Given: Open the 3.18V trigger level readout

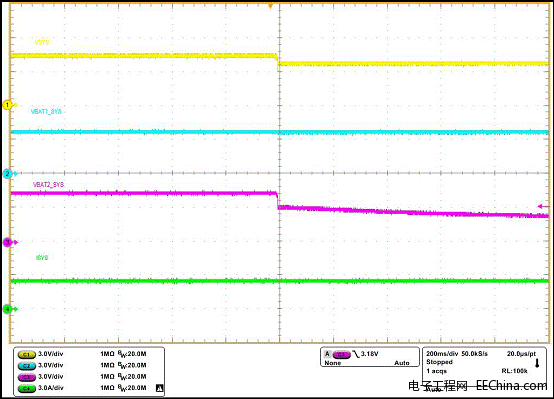Looking at the screenshot, I should click(x=369, y=354).
